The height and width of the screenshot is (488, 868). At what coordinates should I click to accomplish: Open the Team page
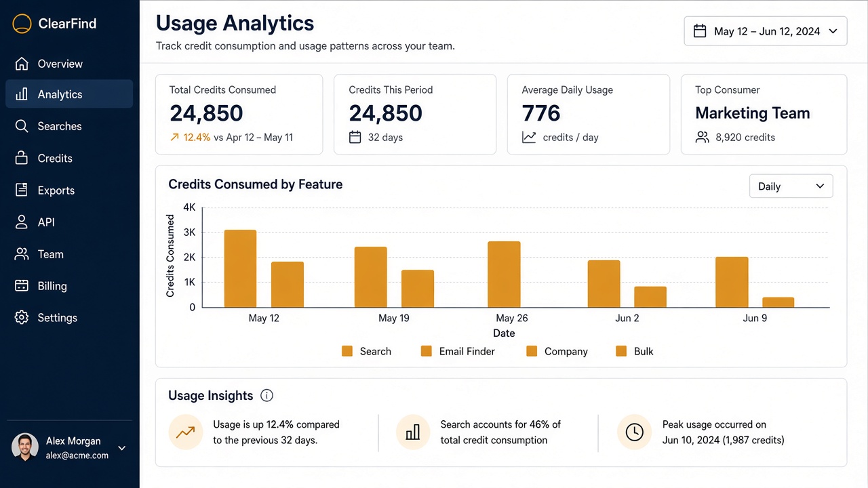[x=69, y=254]
